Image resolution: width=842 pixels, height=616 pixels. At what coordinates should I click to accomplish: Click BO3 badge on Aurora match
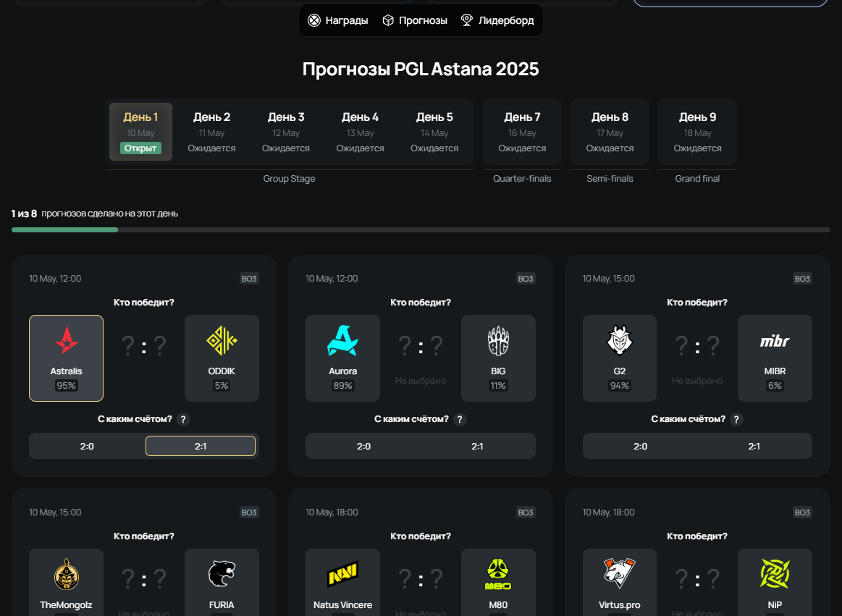pyautogui.click(x=526, y=279)
